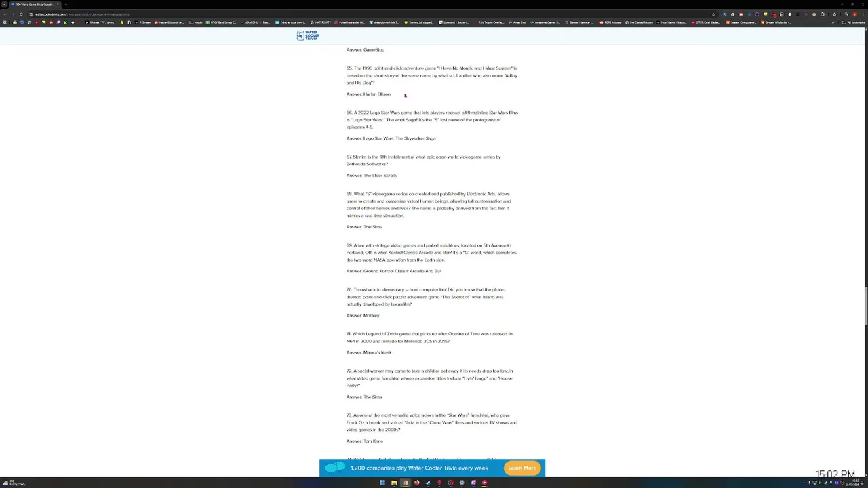868x488 pixels.
Task: Bookmark this page with the star icon
Action: pyautogui.click(x=713, y=14)
